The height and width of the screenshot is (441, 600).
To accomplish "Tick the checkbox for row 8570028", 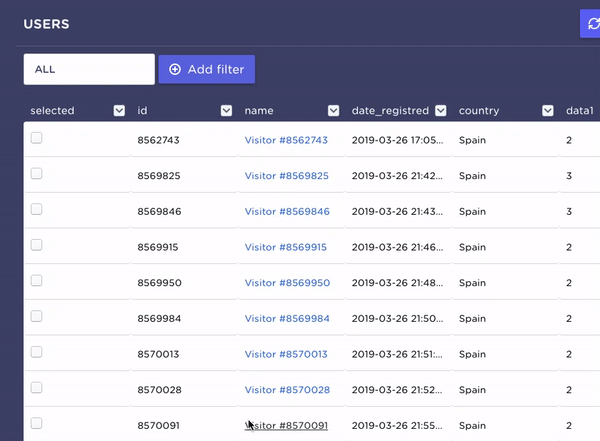I will 36,387.
